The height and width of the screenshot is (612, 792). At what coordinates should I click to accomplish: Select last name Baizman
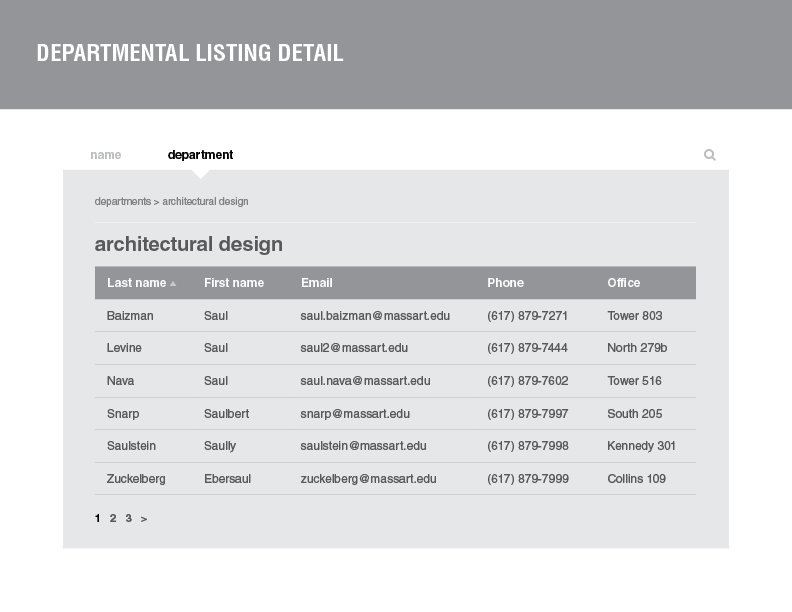130,316
